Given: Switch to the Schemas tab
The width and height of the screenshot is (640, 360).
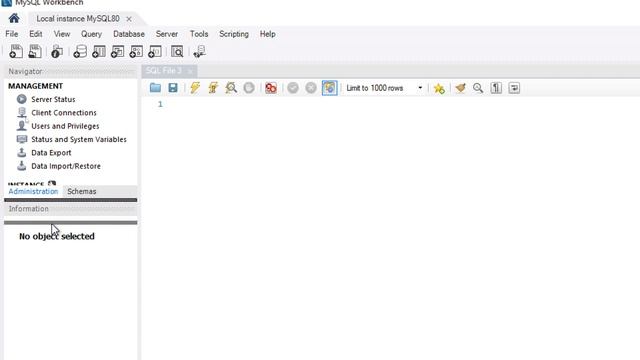Looking at the screenshot, I should [82, 191].
